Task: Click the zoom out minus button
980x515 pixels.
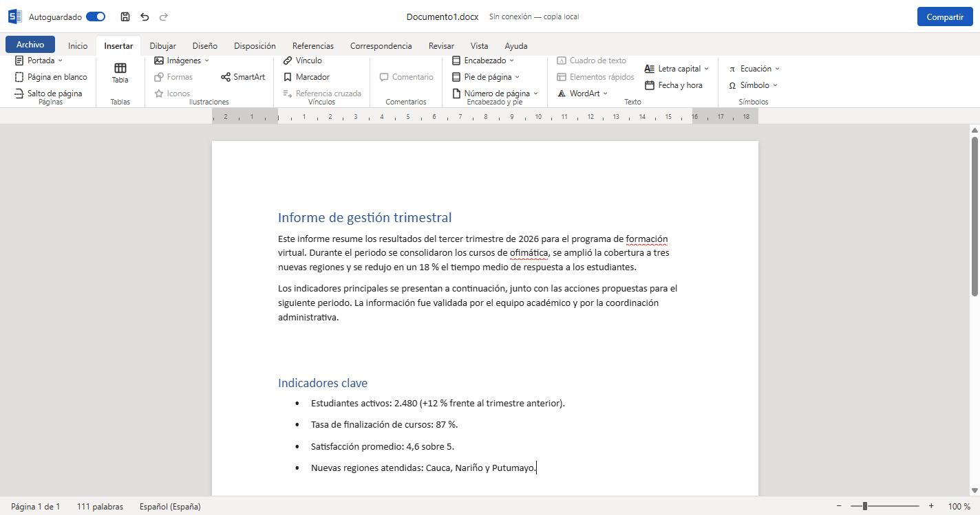Action: (x=839, y=506)
